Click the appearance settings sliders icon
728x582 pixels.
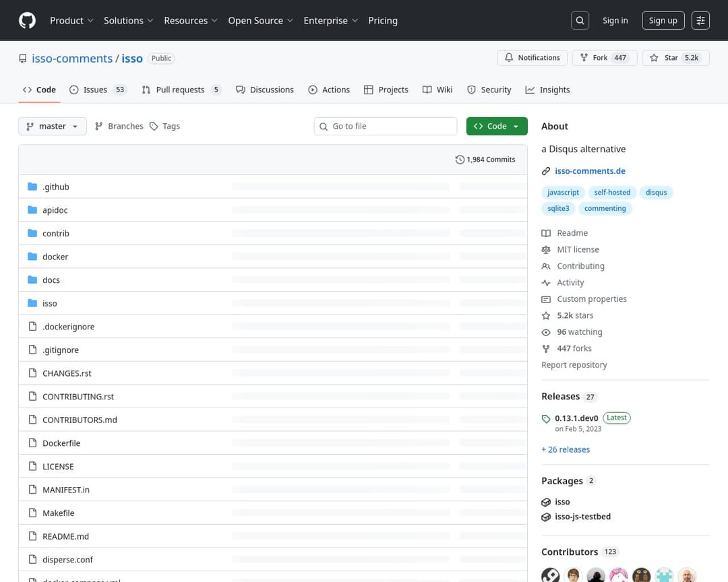[x=701, y=20]
